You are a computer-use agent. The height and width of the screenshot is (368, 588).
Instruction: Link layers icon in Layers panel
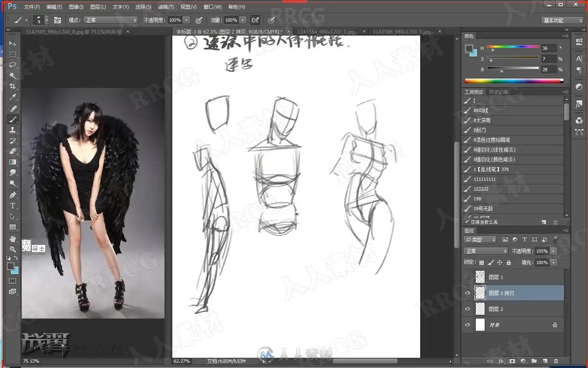490,361
